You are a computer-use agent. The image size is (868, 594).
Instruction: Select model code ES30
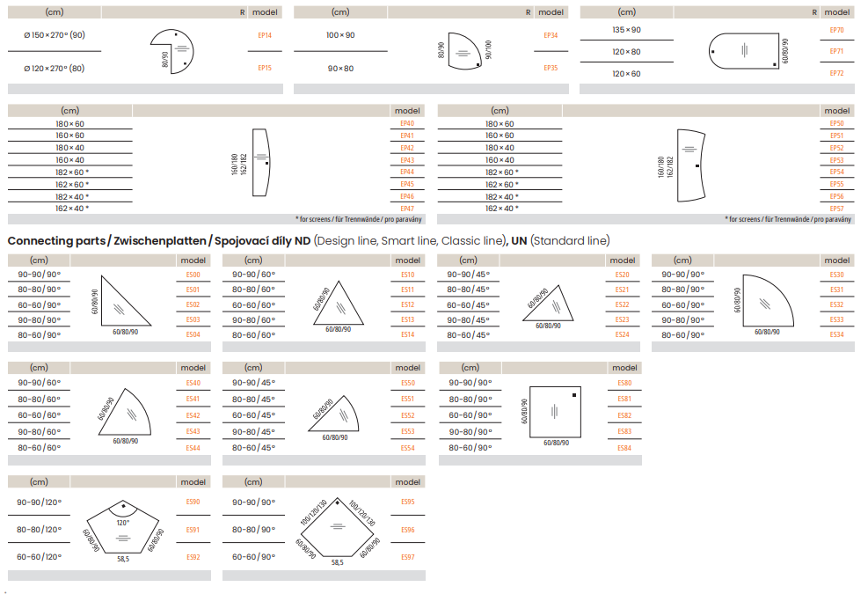point(837,275)
